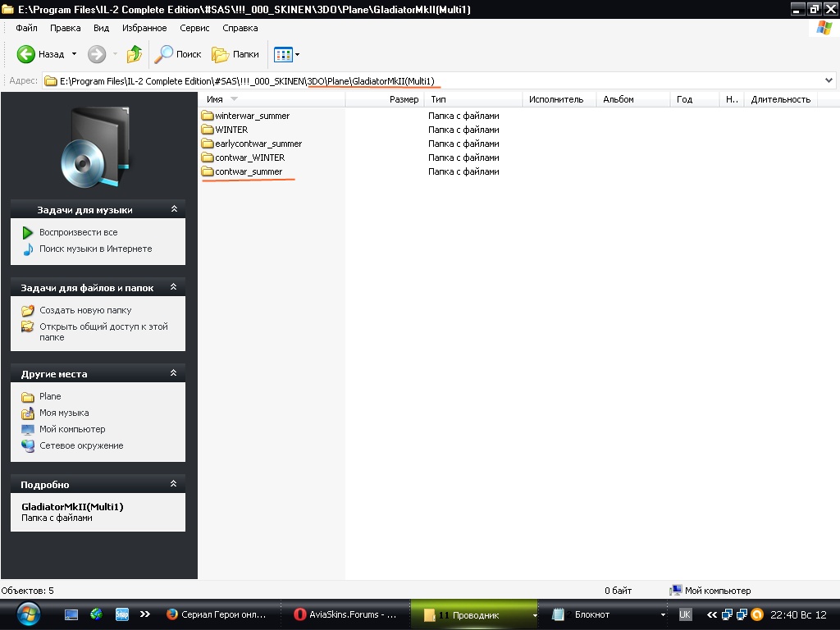The height and width of the screenshot is (630, 840).
Task: Open Сетевое окружение link
Action: pyautogui.click(x=81, y=445)
